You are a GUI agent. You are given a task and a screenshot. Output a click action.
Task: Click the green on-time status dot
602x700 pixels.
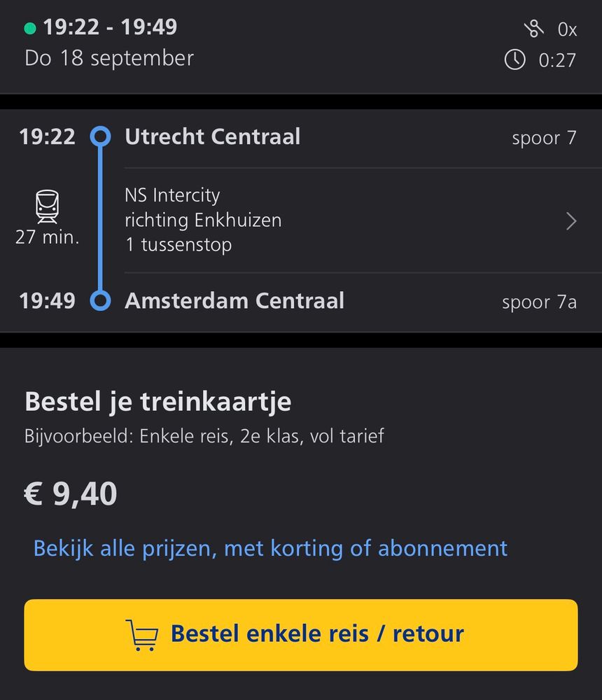30,29
